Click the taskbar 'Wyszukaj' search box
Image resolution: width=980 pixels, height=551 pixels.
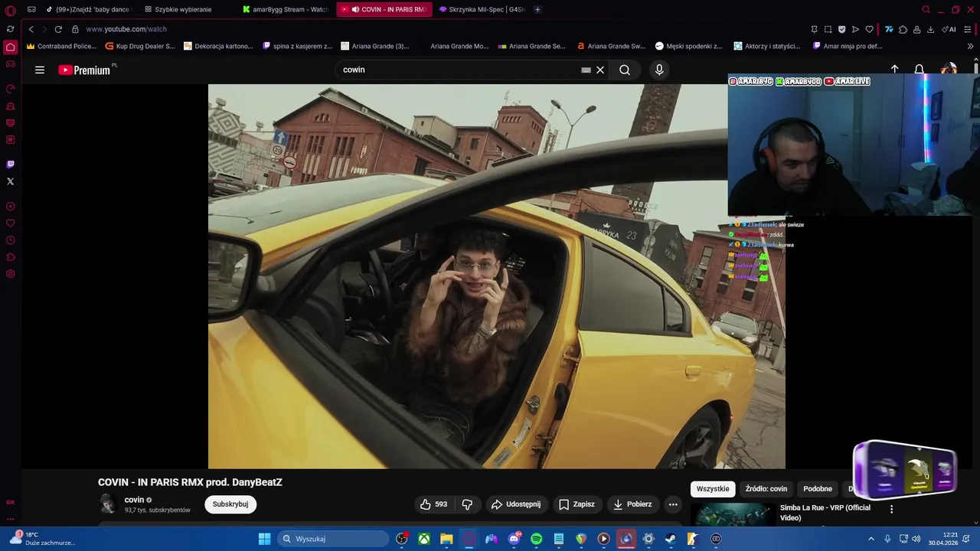[x=333, y=539]
